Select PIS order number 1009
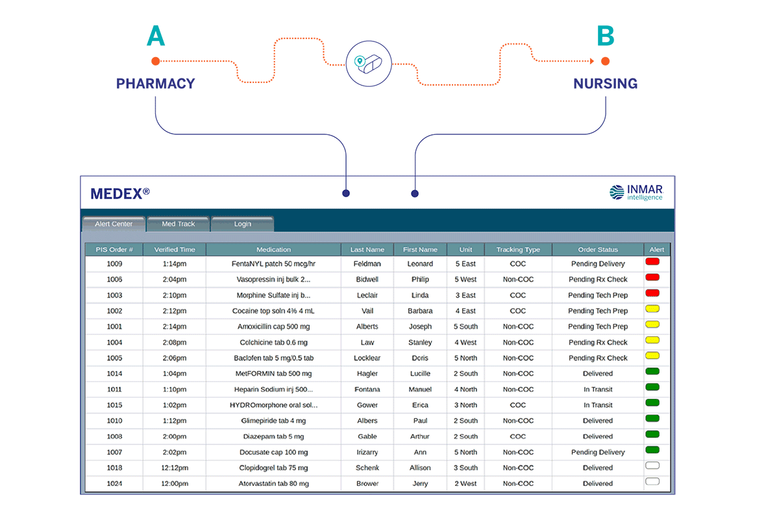The image size is (779, 532). (114, 264)
